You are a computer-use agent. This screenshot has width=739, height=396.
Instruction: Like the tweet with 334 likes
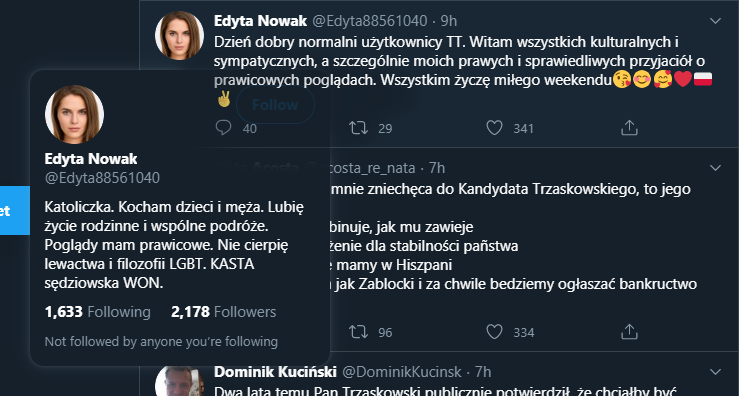(x=494, y=332)
